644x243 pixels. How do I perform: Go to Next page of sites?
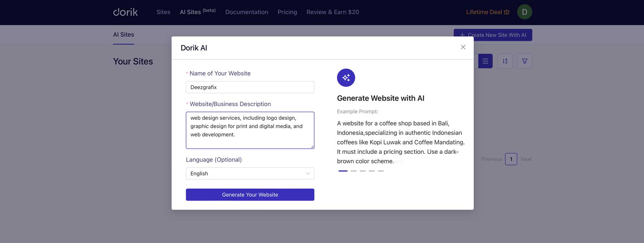pos(526,159)
